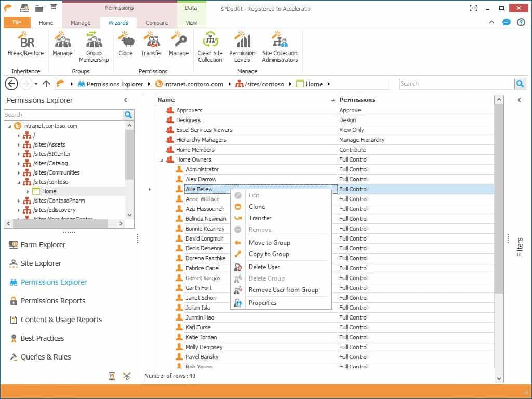Click the Permissions Explorer panel search box
The width and height of the screenshot is (532, 399).
coord(63,115)
